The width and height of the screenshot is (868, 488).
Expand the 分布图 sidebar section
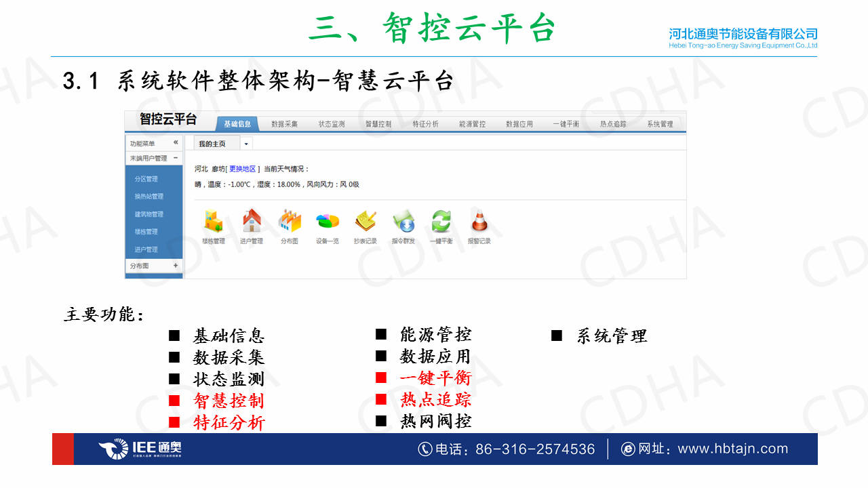(176, 266)
